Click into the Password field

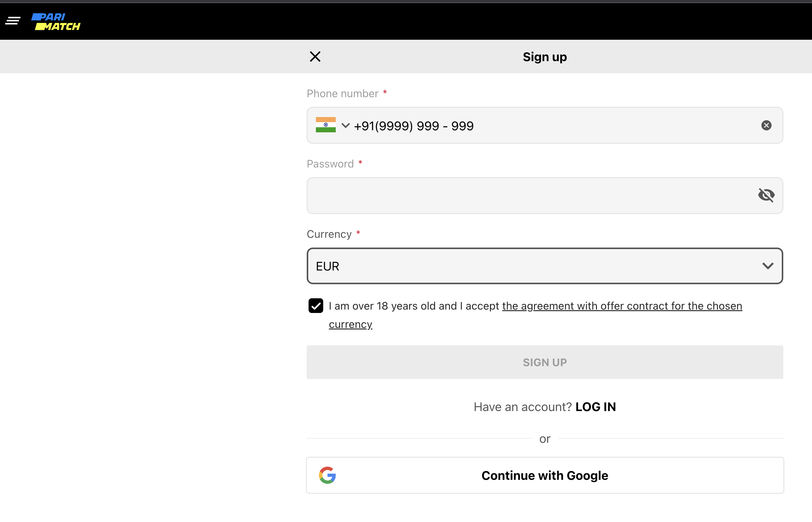529,196
